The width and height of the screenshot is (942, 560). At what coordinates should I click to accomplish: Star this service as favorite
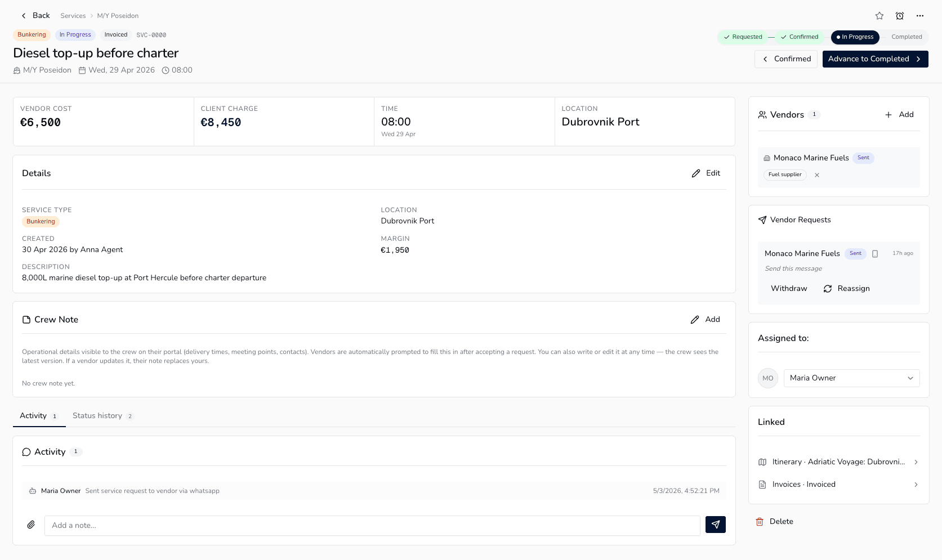tap(880, 16)
